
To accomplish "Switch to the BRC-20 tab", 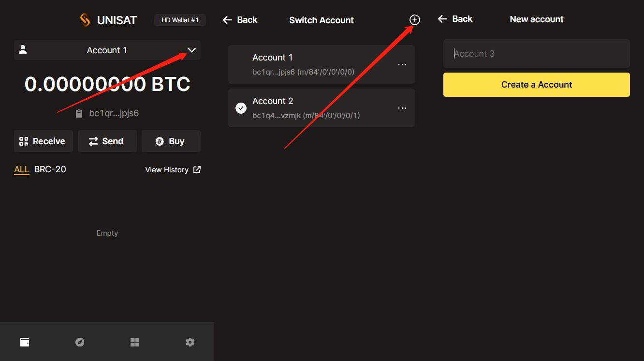I will tap(50, 169).
